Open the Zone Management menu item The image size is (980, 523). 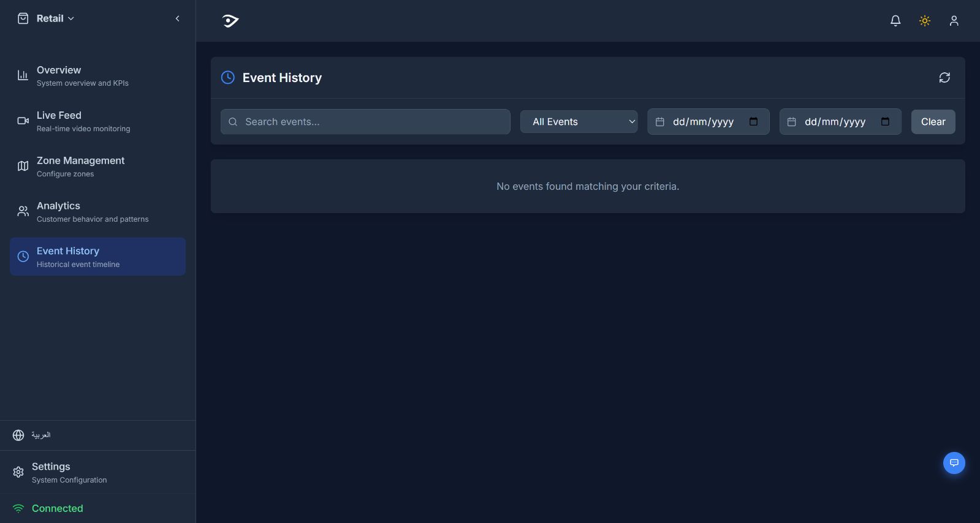(x=97, y=166)
